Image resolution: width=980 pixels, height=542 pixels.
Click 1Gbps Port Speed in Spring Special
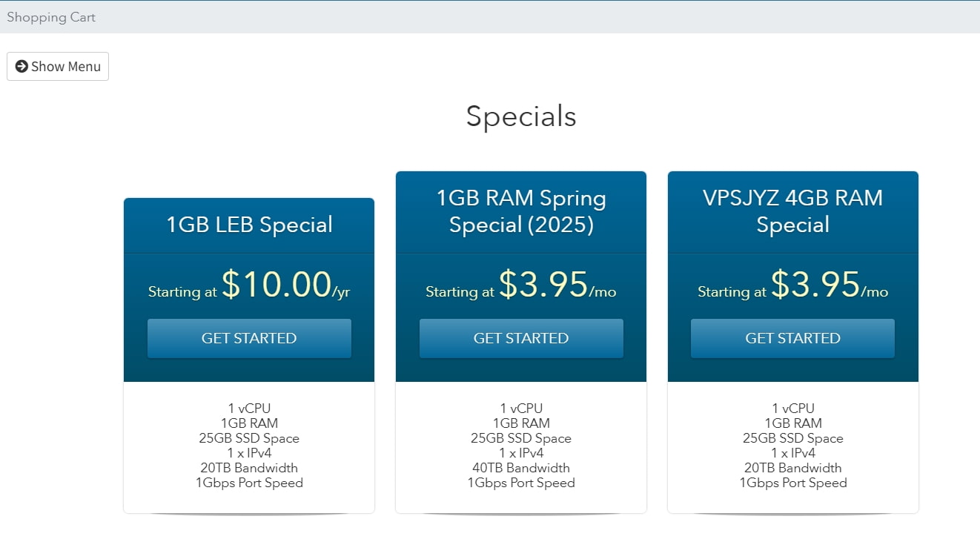[x=521, y=483]
